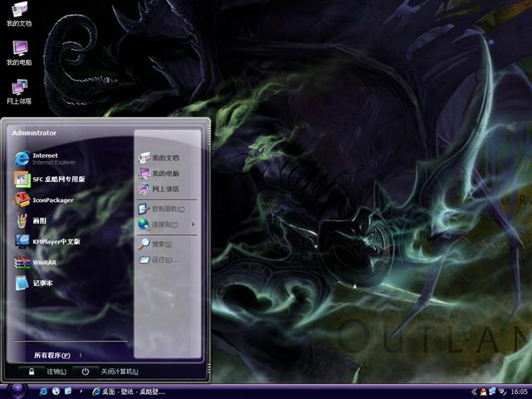The height and width of the screenshot is (399, 532).
Task: Click Administrator user name
Action: [x=34, y=133]
